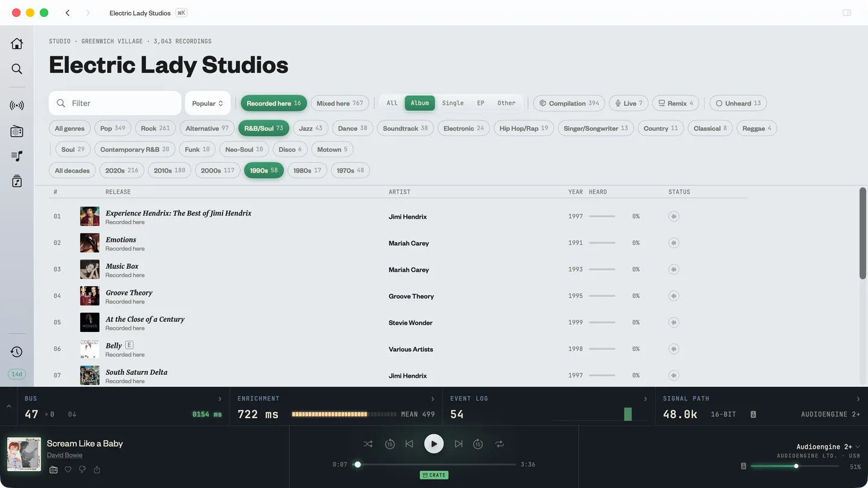Dislike the current track with thumbs down

coord(83,470)
